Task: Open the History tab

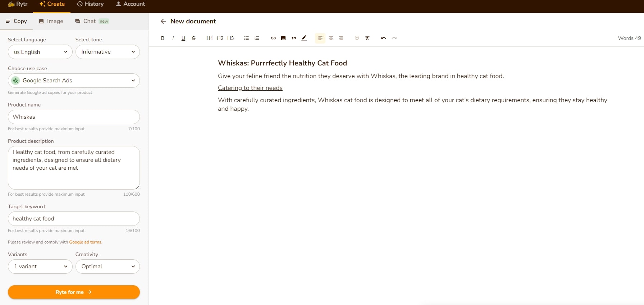Action: click(90, 4)
